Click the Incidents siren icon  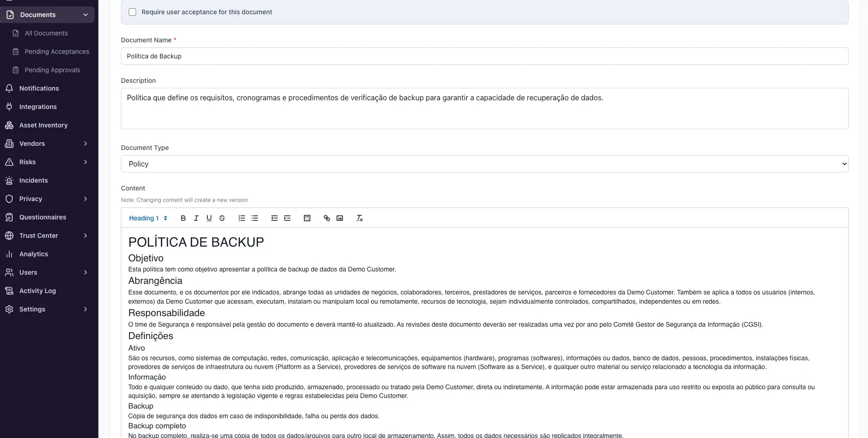click(x=9, y=180)
